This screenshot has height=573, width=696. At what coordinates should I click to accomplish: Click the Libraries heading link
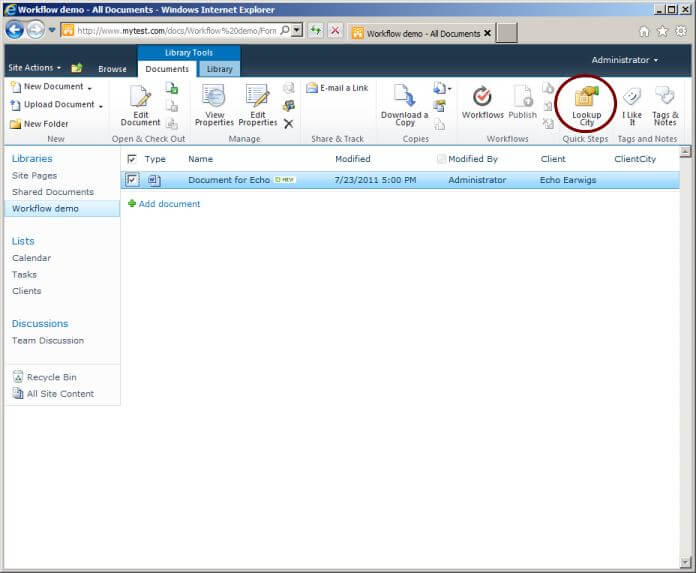click(x=32, y=158)
